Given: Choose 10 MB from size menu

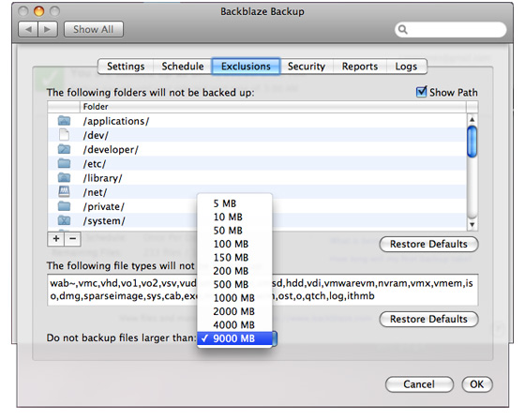Looking at the screenshot, I should coord(234,217).
